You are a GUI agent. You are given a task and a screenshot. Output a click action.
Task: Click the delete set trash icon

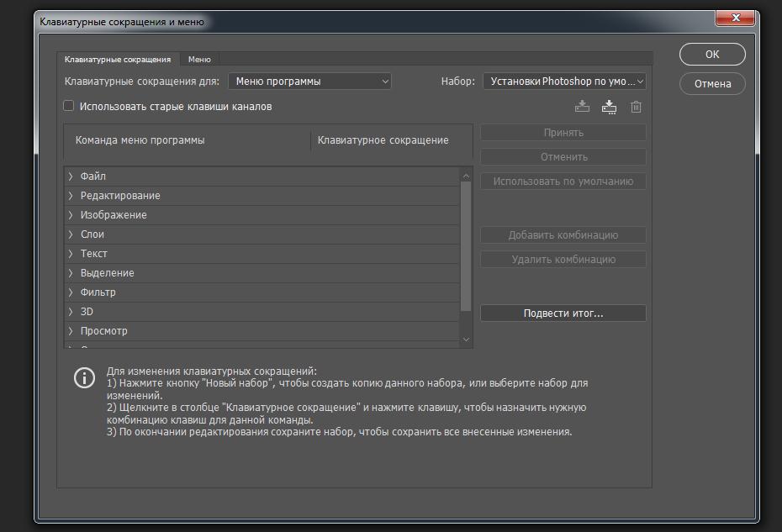pyautogui.click(x=636, y=107)
